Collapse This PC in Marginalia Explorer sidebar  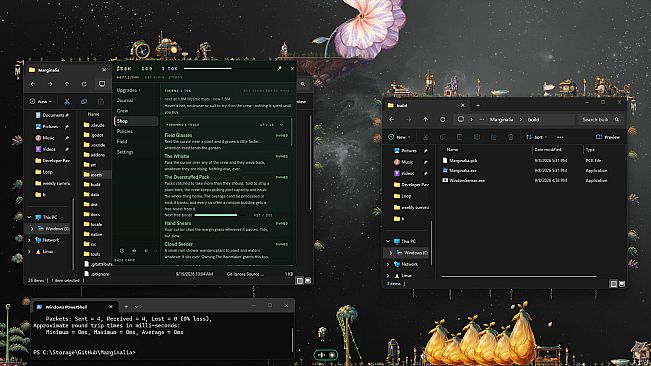(x=29, y=217)
